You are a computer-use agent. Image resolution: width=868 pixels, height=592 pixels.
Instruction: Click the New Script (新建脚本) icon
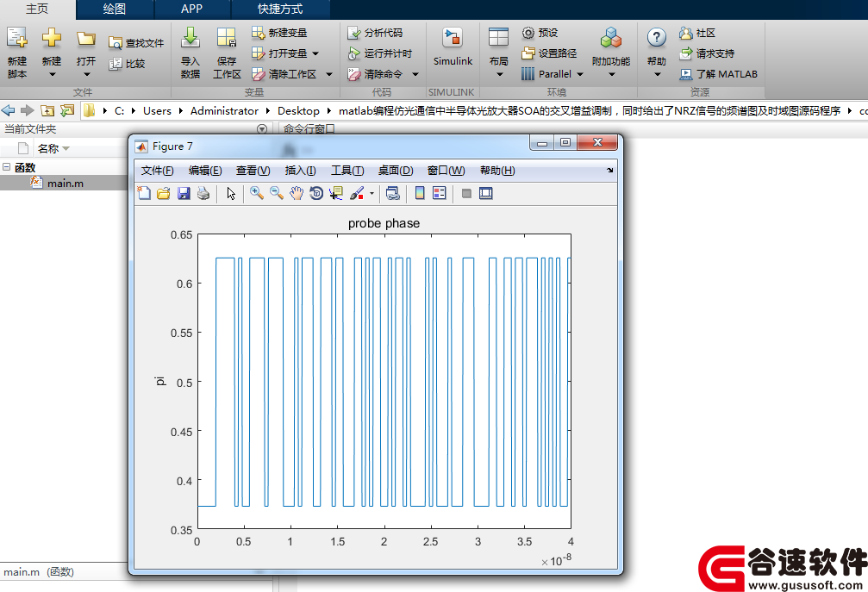(x=16, y=38)
